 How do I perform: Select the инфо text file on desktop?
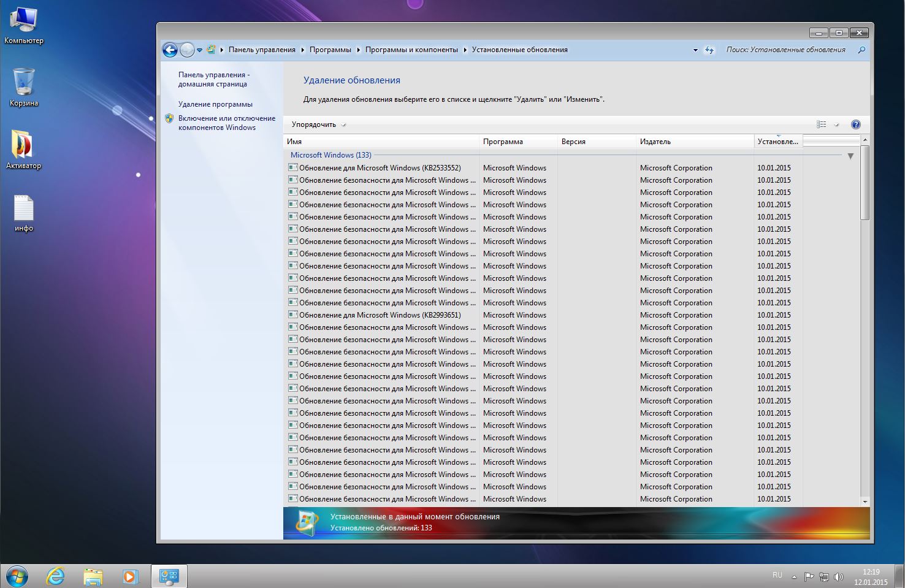click(24, 214)
